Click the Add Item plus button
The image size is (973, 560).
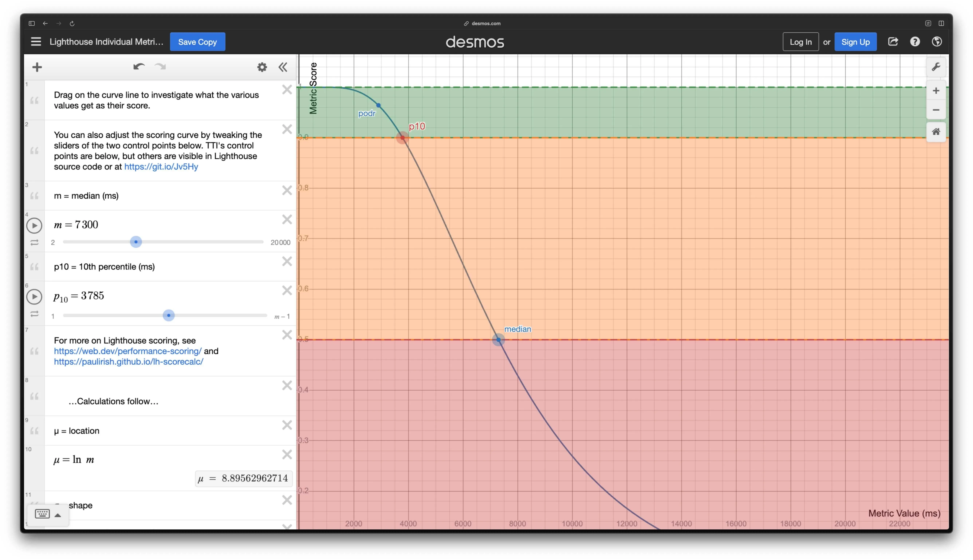coord(37,67)
